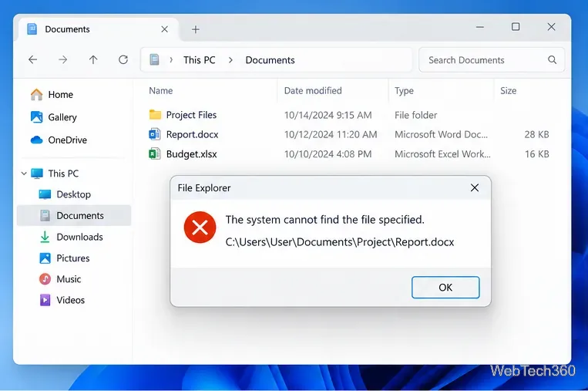Open Videos in the sidebar

[x=70, y=300]
